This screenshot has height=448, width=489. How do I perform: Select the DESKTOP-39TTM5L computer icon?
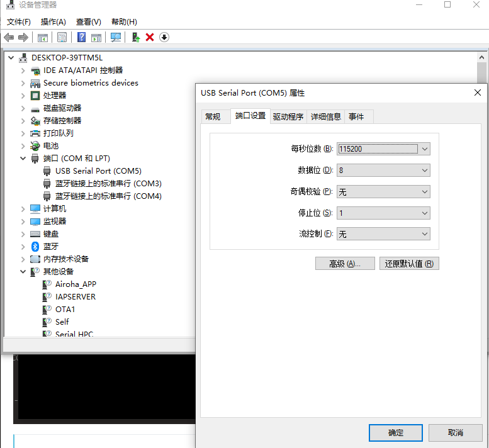[x=23, y=58]
